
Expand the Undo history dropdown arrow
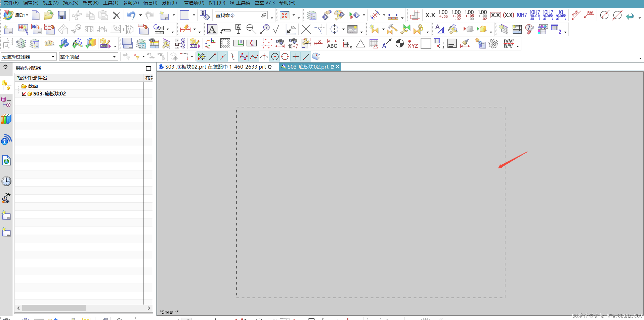pos(140,15)
